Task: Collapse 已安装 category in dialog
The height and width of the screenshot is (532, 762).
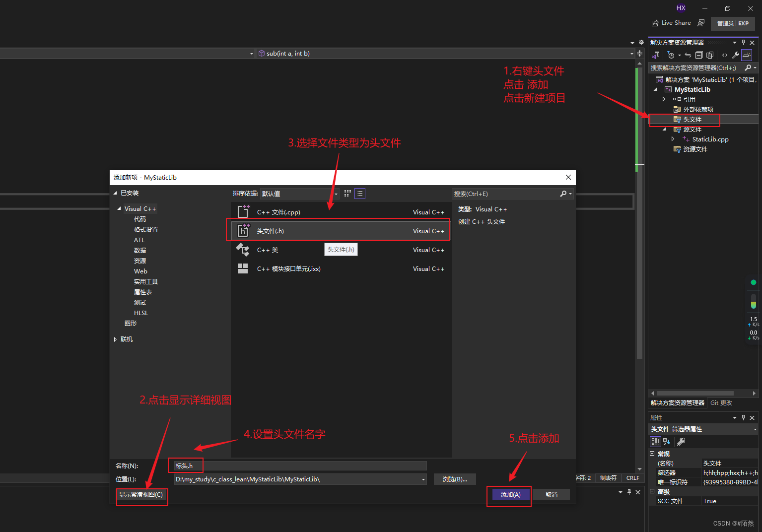Action: 116,193
